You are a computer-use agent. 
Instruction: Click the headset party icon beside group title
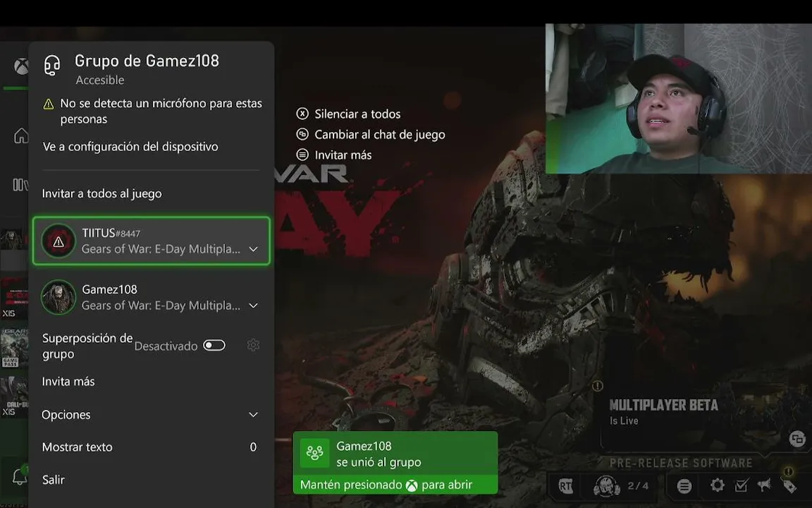point(51,66)
